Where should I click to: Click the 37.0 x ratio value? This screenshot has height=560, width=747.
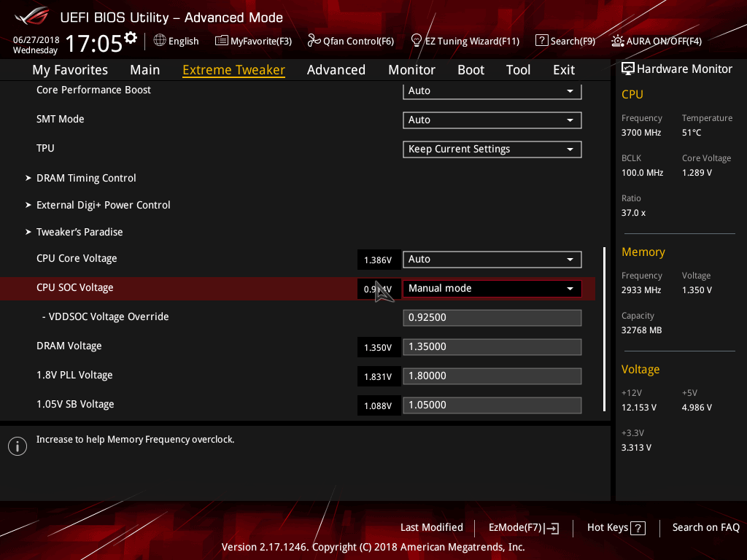pos(634,213)
